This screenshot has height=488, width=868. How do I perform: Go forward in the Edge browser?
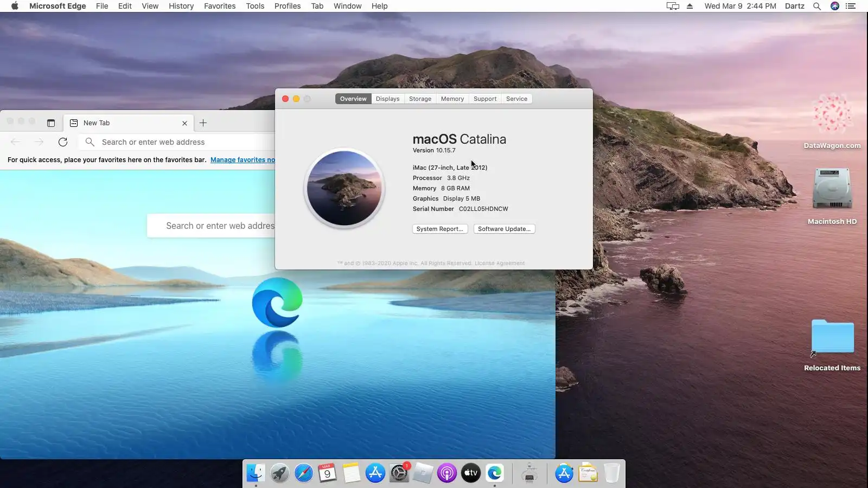click(39, 142)
